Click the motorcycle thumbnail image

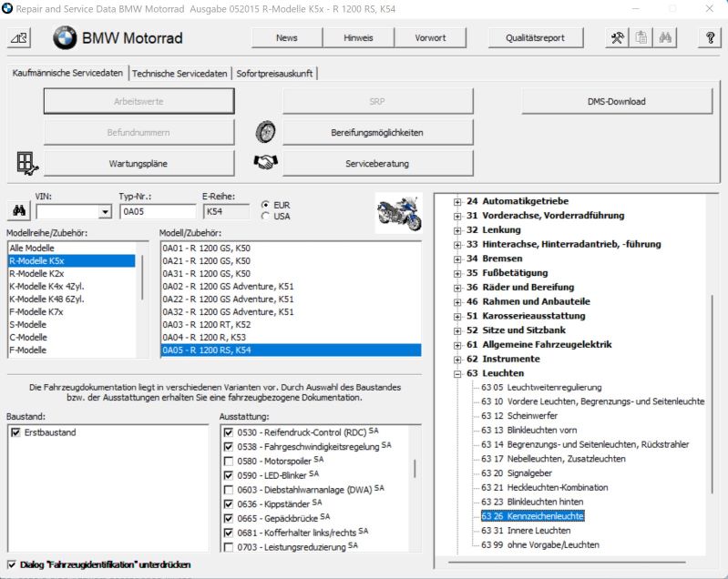399,213
